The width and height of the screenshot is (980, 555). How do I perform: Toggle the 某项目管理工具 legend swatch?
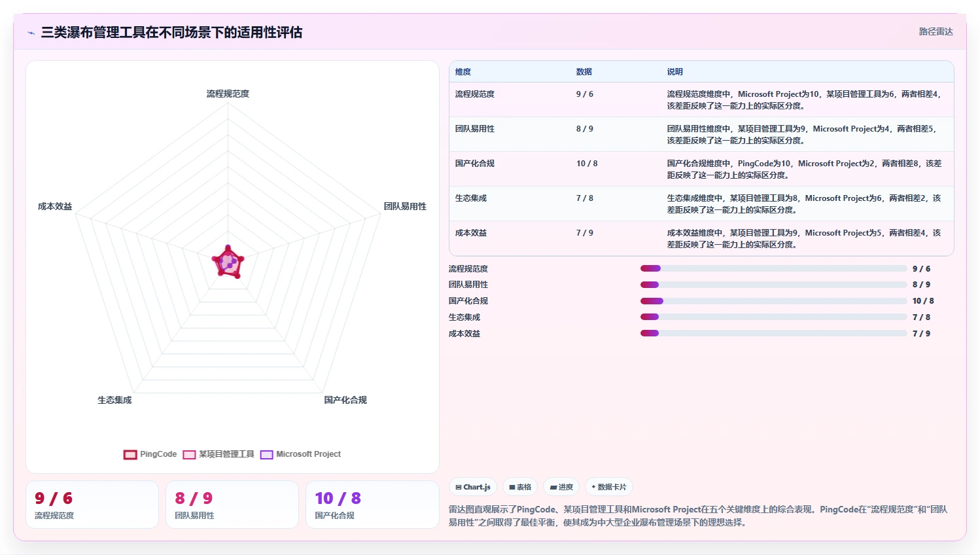coord(189,454)
